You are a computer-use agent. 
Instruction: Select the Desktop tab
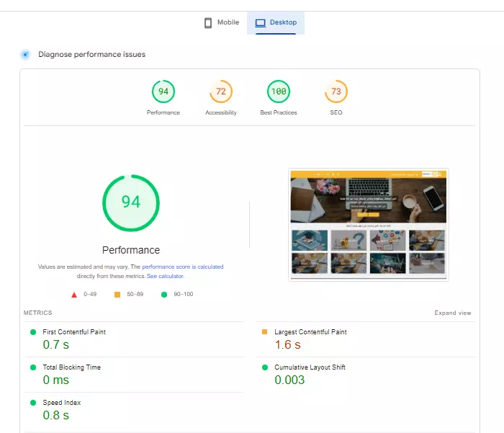(x=276, y=22)
